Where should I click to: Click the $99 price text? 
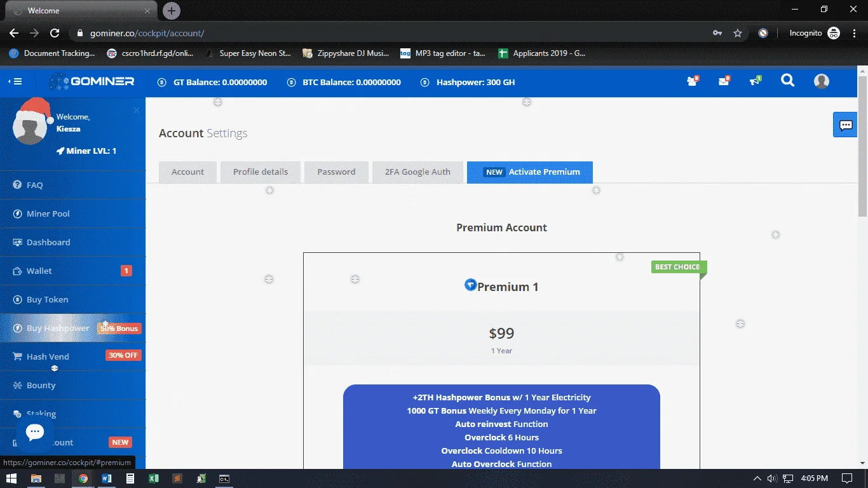click(x=501, y=333)
